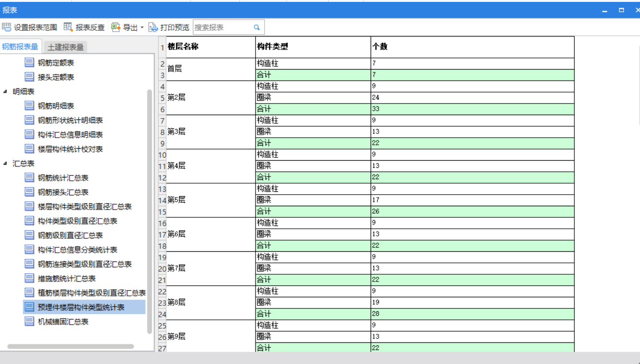Click the icon beside 植筋楼层构件类型级别直径汇总表
This screenshot has height=364, width=640.
pos(30,293)
